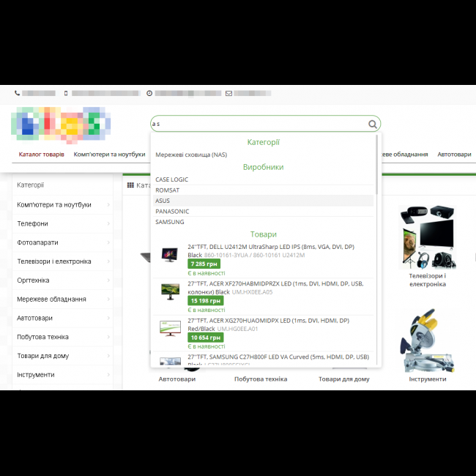
Task: Click the envelope email icon
Action: tap(228, 94)
